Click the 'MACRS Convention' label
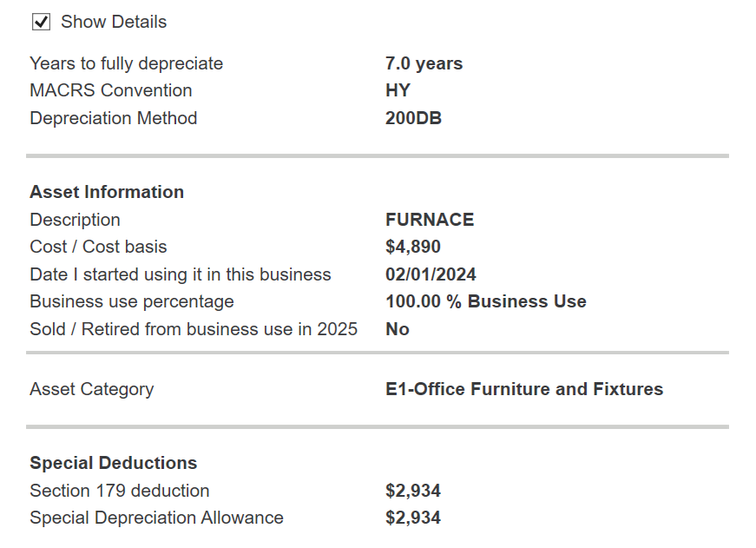 [111, 90]
